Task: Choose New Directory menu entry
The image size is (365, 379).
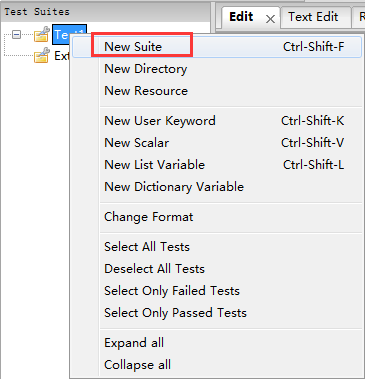Action: (217, 69)
